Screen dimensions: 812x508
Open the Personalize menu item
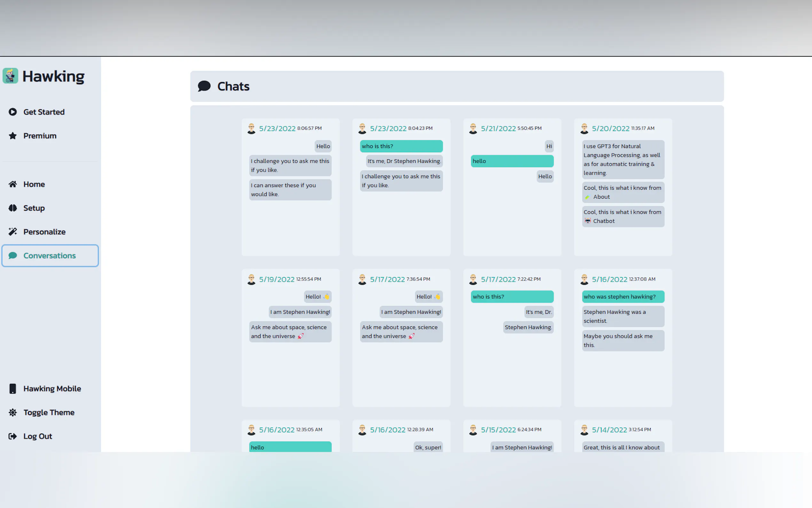[44, 232]
